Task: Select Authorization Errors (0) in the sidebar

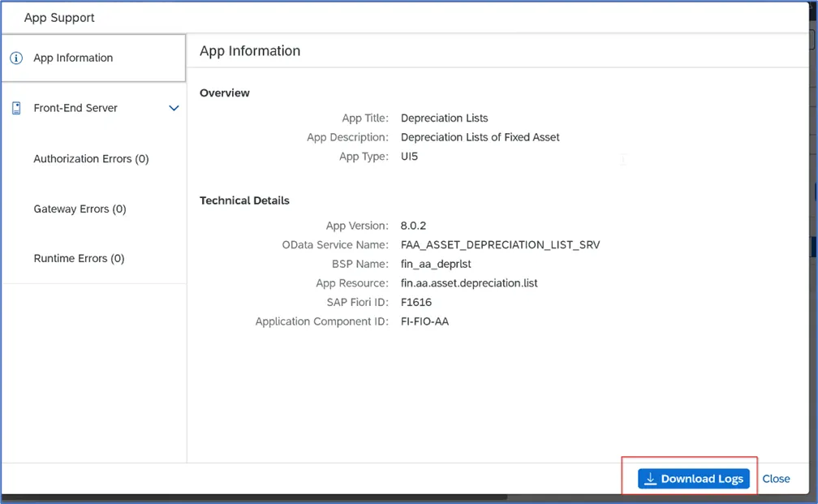Action: (x=91, y=158)
